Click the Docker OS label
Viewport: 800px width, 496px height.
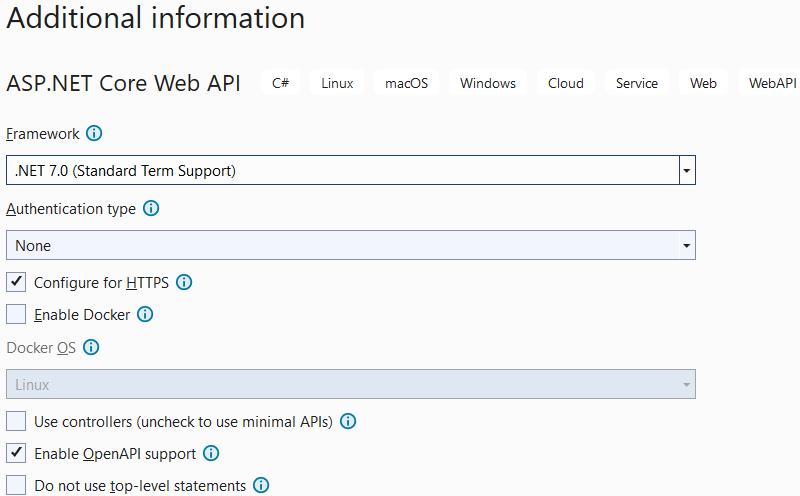coord(41,348)
